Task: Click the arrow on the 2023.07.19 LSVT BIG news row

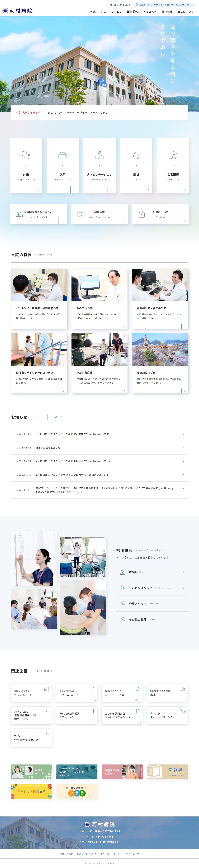Action: pos(183,488)
